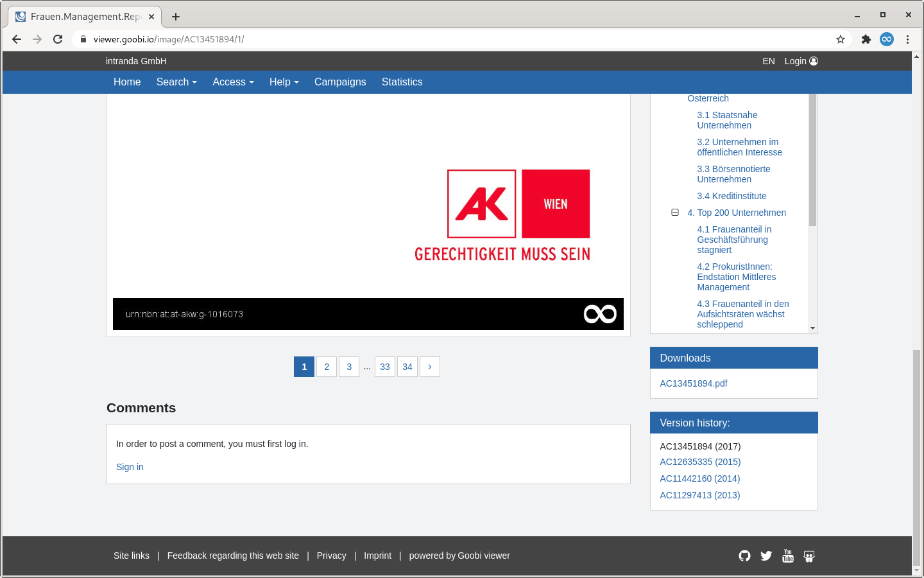Open 3.3 Börsennotierte Unternehmen section

[733, 174]
